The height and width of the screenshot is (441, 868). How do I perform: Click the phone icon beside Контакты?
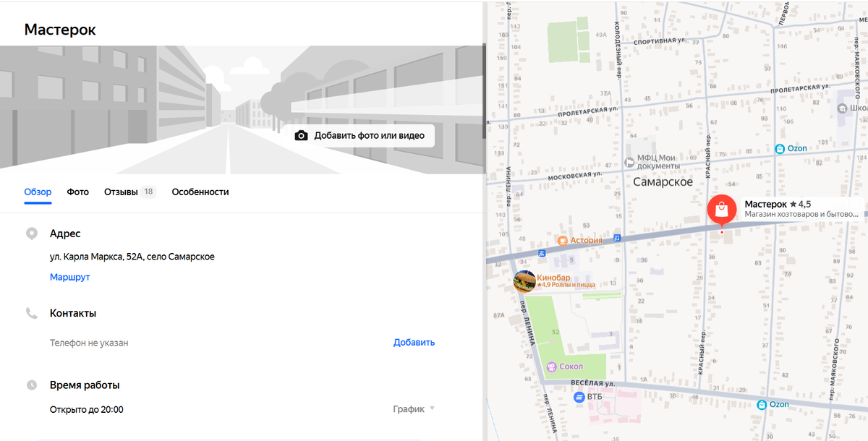point(31,313)
